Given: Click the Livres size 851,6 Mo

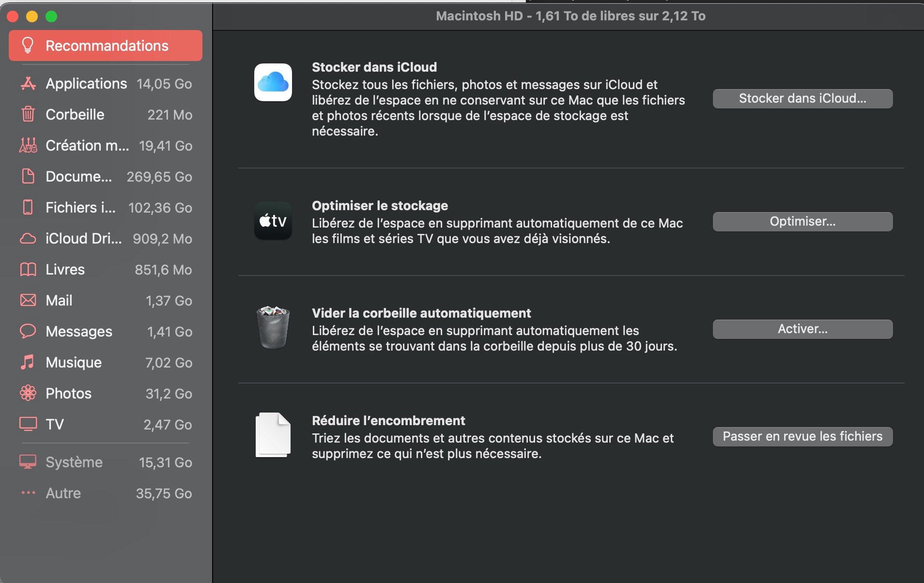Looking at the screenshot, I should tap(164, 270).
